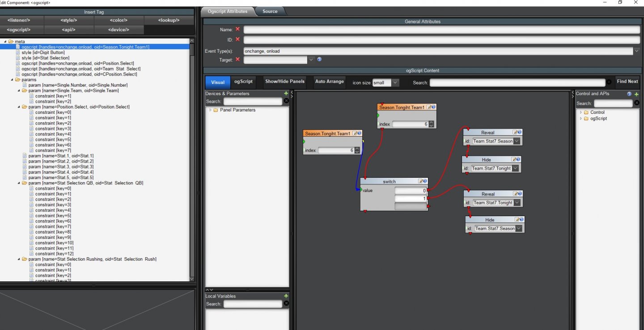Open help on the Hide Team.Stat7.Tonight block
Screen dimensions: 644x330
coord(518,159)
